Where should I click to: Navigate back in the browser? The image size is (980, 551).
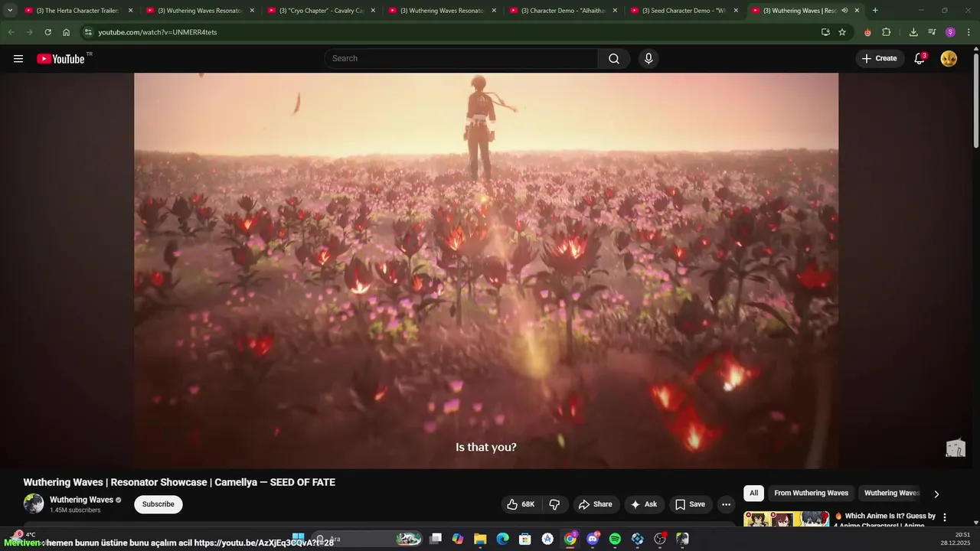pyautogui.click(x=11, y=32)
